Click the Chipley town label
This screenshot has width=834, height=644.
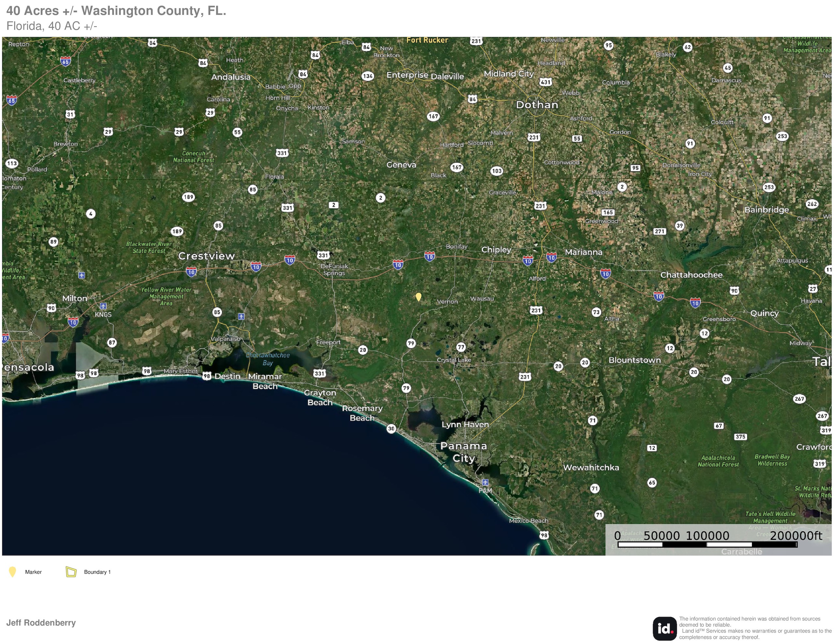[x=496, y=249]
